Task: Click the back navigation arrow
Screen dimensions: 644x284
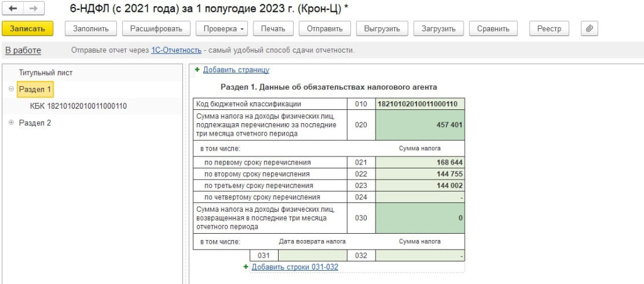Action: tap(13, 8)
